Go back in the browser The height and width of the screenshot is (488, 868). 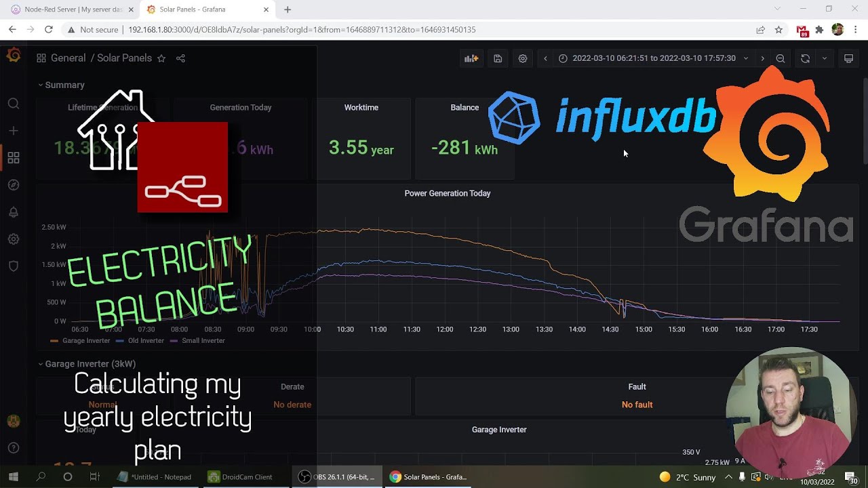pyautogui.click(x=13, y=30)
